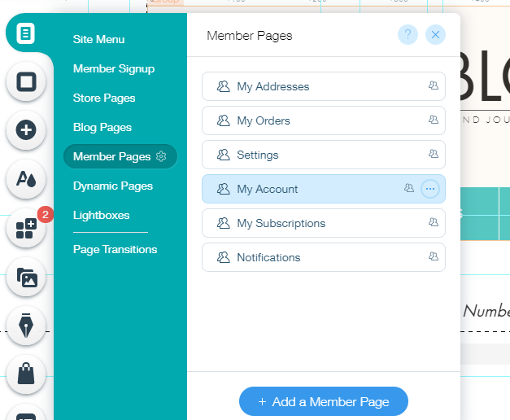The width and height of the screenshot is (510, 420).
Task: Open the Dynamic Pages category
Action: (x=113, y=186)
